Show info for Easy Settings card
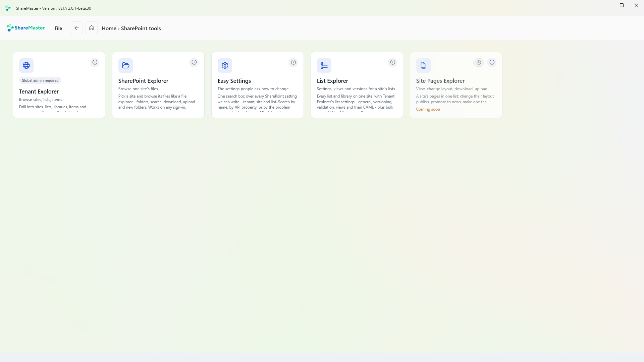The width and height of the screenshot is (644, 362). [x=293, y=62]
